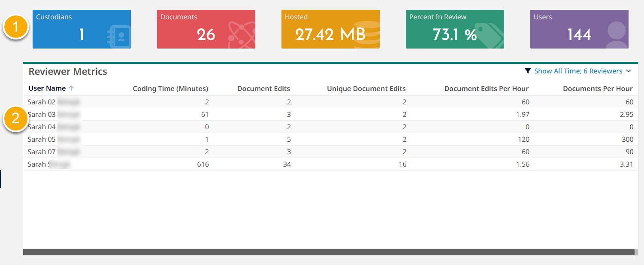Open the Show All Time; 6 Reviewers filter

point(578,71)
